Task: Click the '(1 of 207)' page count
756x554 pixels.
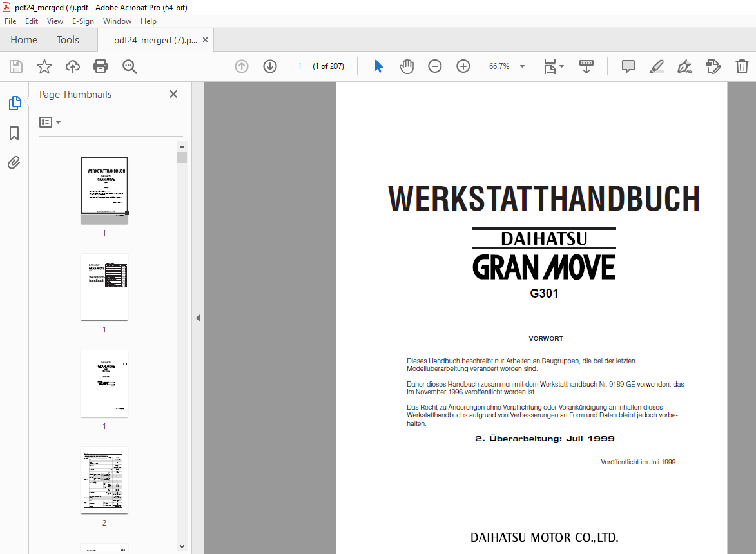Action: [328, 66]
